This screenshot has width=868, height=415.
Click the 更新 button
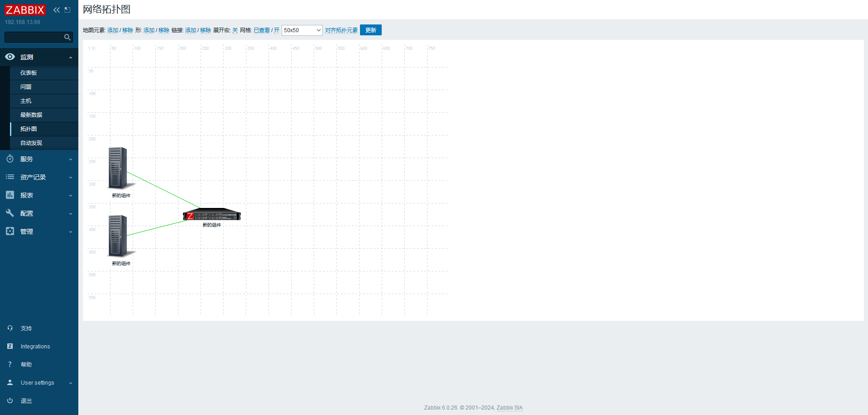[x=370, y=30]
